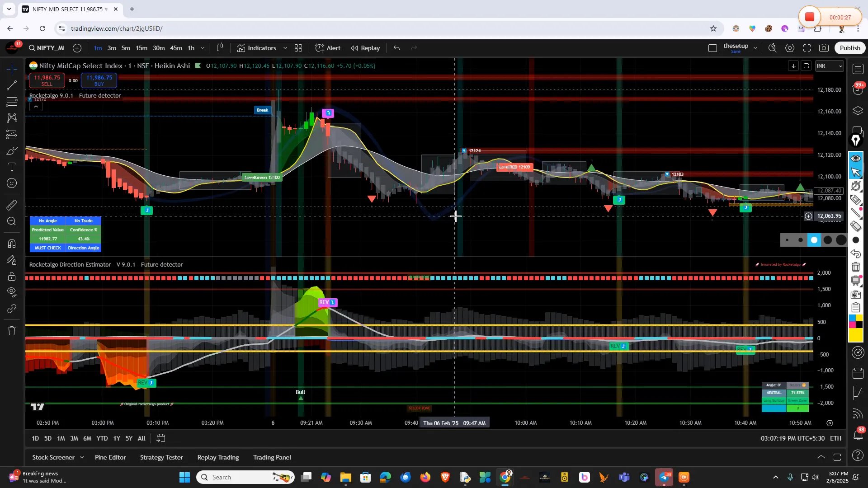The height and width of the screenshot is (488, 868).
Task: Take a chart snapshot with the camera icon
Action: pos(824,48)
